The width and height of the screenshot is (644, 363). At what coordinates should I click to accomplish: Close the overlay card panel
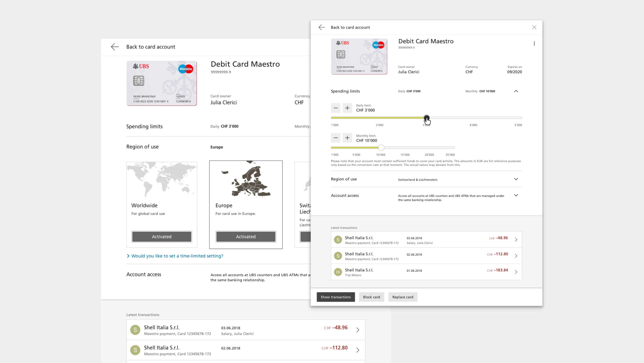click(x=534, y=27)
